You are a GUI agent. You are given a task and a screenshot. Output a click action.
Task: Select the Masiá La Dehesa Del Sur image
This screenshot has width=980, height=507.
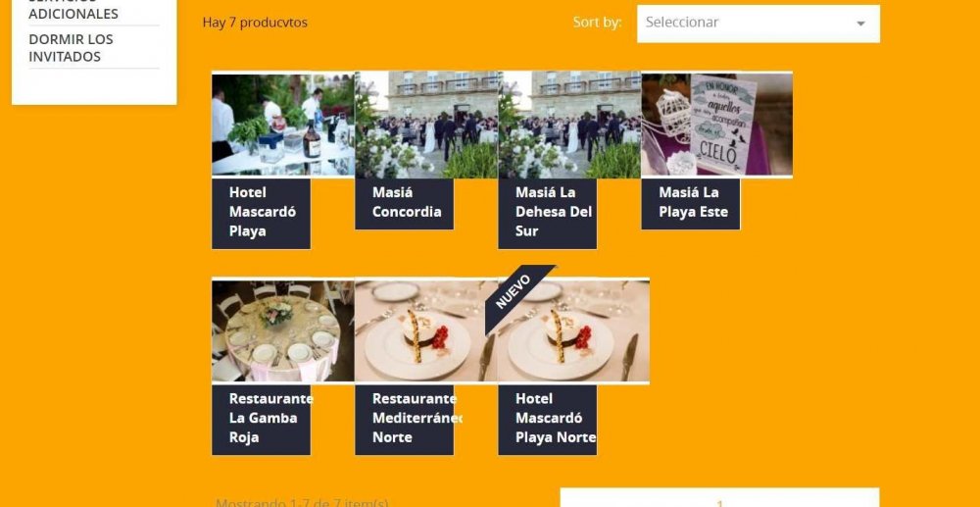coord(569,125)
